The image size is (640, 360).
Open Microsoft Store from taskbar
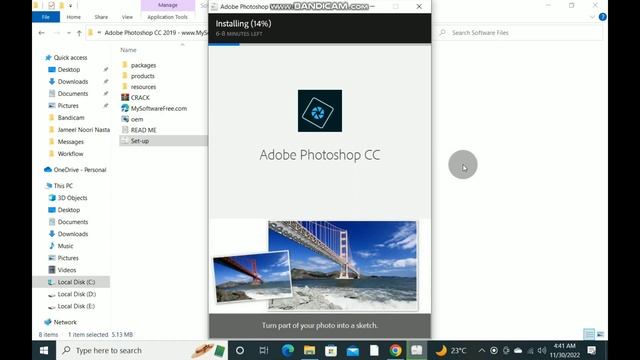pos(331,350)
